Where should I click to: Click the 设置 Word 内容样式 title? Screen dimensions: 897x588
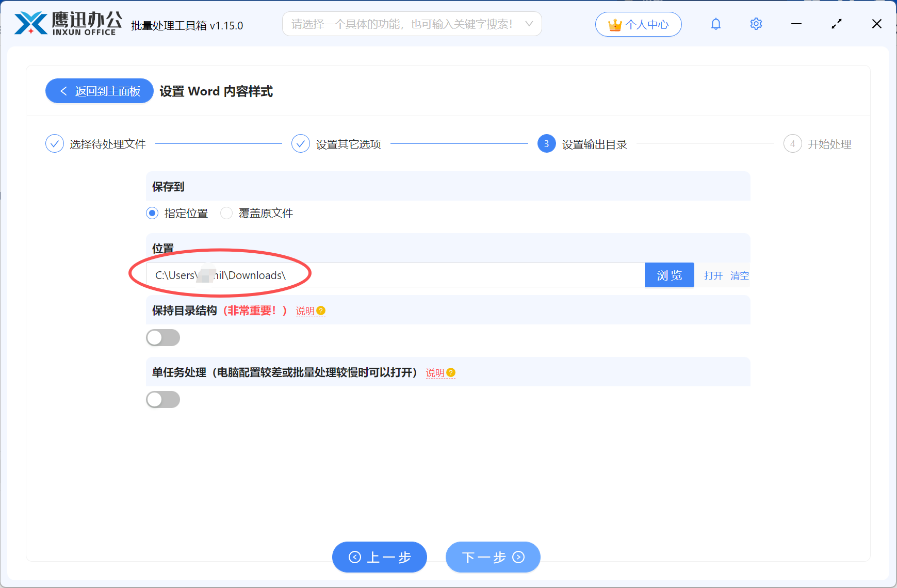[216, 91]
